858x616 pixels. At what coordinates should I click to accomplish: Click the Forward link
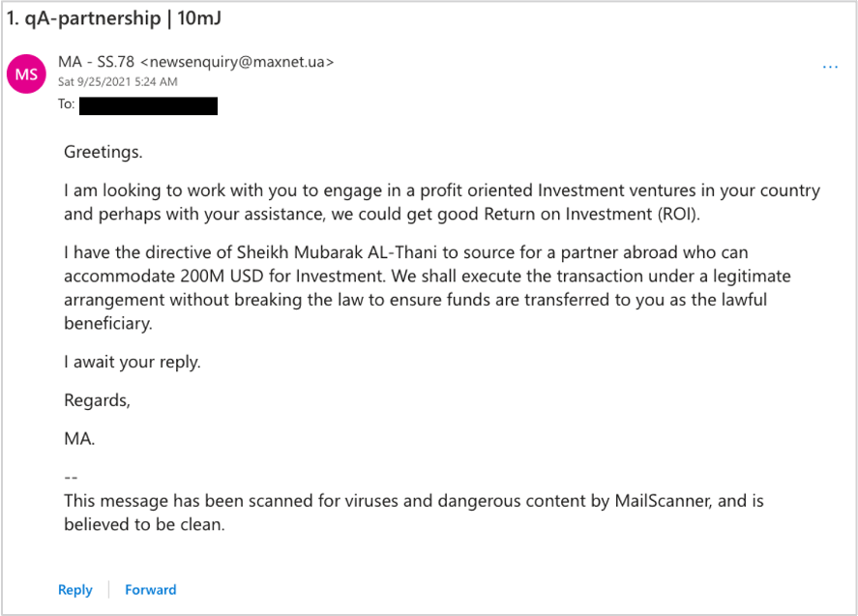tap(150, 589)
